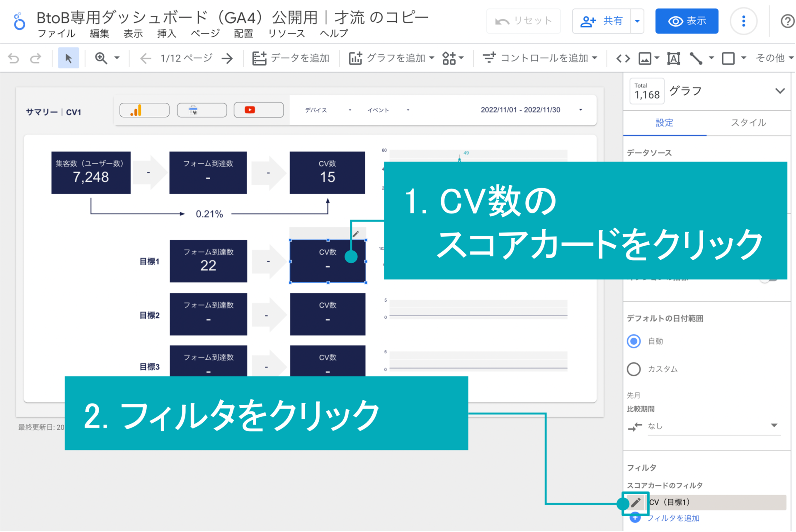Undo the last change

(14, 58)
